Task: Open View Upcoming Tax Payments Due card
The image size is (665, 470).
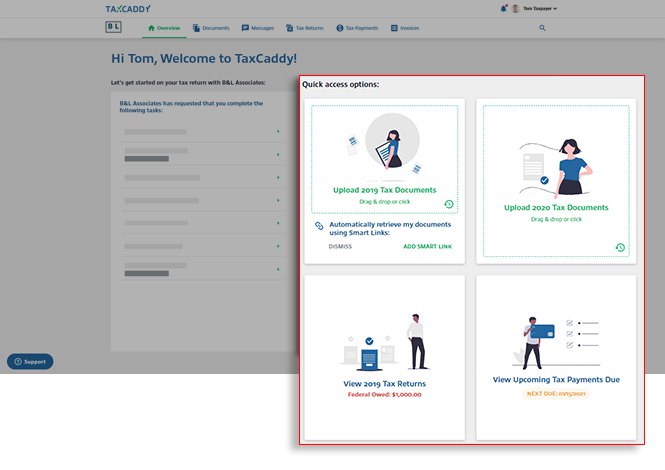Action: [556, 358]
